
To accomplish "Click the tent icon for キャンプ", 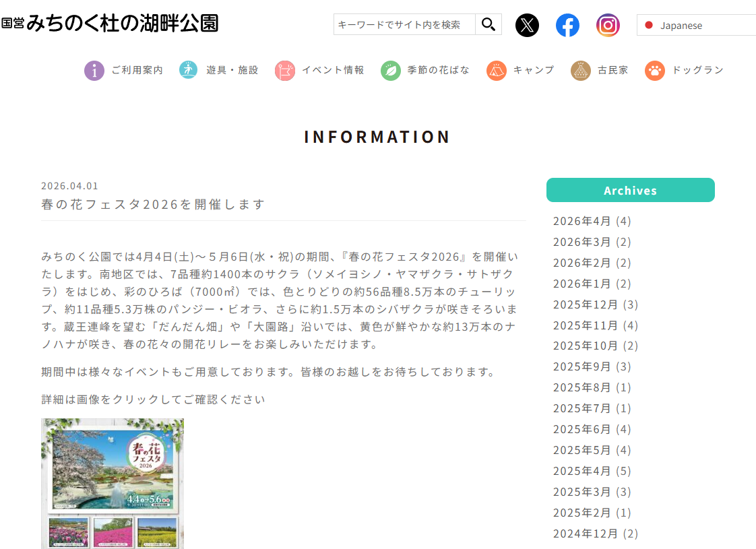I will pos(497,69).
